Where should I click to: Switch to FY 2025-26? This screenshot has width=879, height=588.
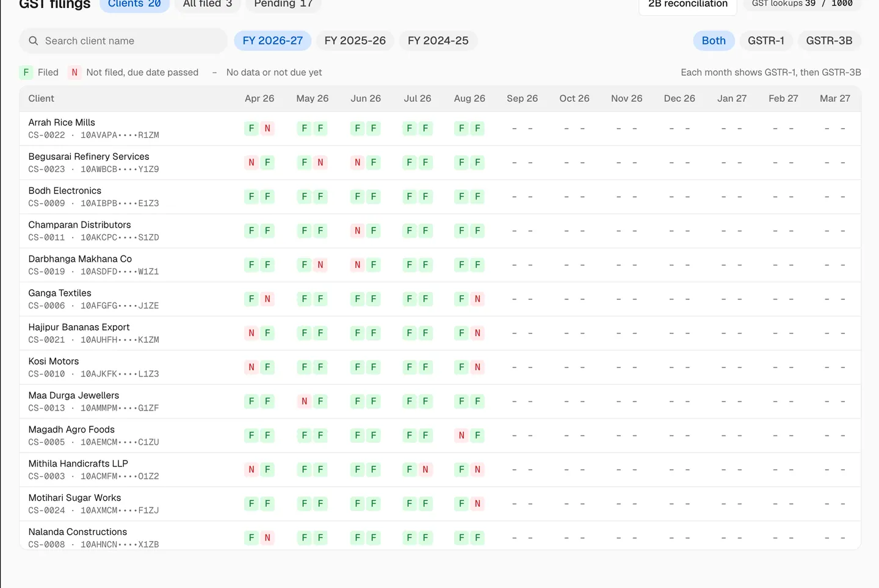tap(355, 41)
